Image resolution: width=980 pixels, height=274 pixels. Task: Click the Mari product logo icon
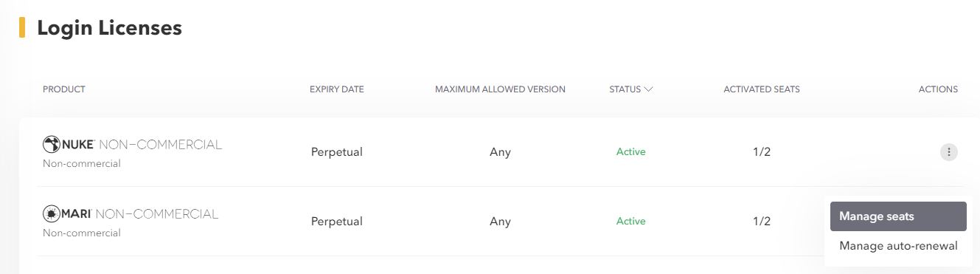(52, 214)
